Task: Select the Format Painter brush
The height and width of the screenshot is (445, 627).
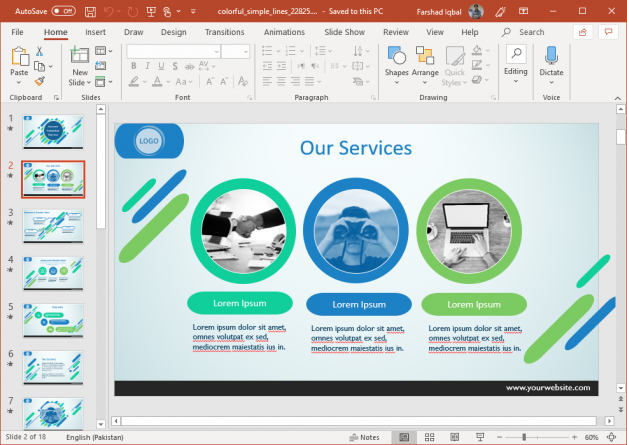Action: click(x=39, y=81)
